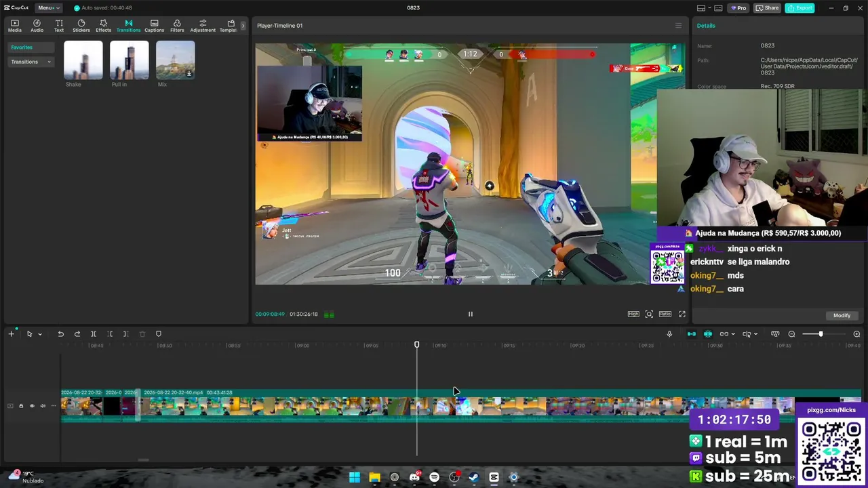This screenshot has height=488, width=868.
Task: Open the linkage options dropdown
Action: (733, 334)
